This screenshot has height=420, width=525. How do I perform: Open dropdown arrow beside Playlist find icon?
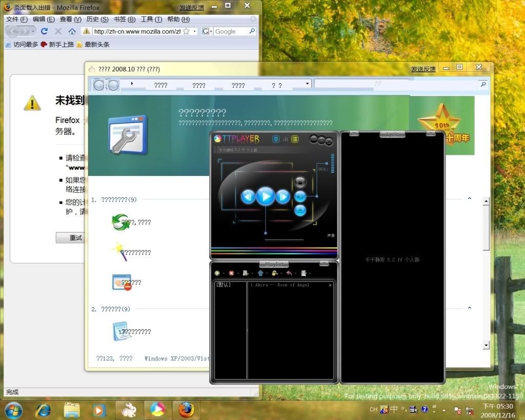pos(281,274)
